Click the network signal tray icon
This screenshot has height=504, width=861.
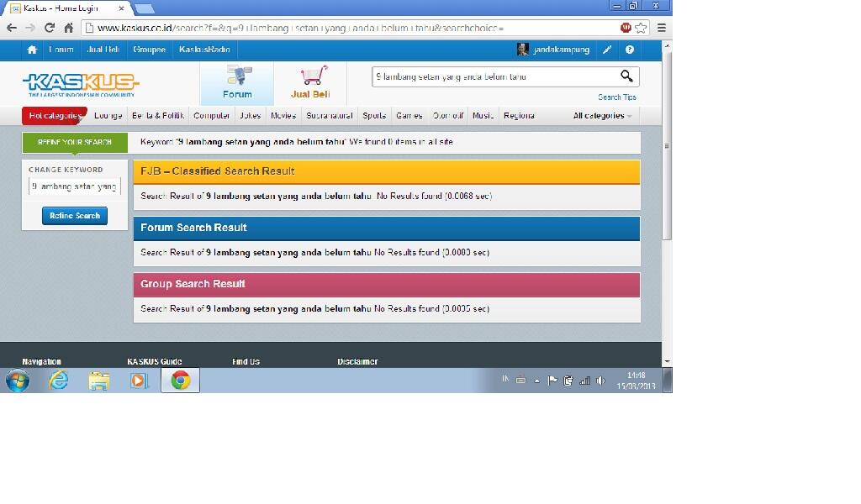point(585,381)
